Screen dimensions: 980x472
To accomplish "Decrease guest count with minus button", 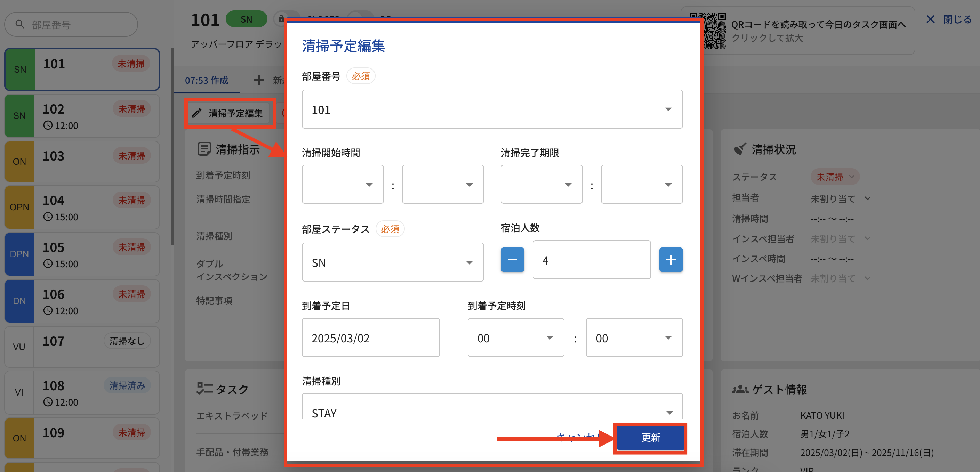I will pyautogui.click(x=512, y=260).
